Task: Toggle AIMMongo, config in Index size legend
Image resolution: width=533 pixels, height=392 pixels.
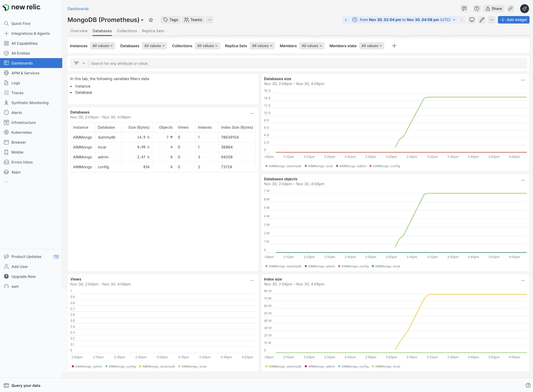Action: point(353,367)
